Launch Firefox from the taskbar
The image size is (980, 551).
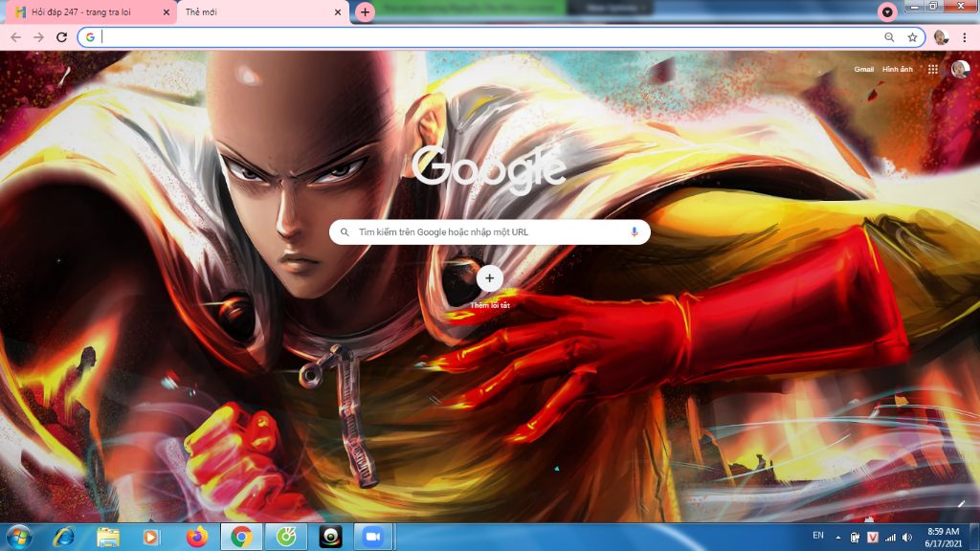[197, 537]
